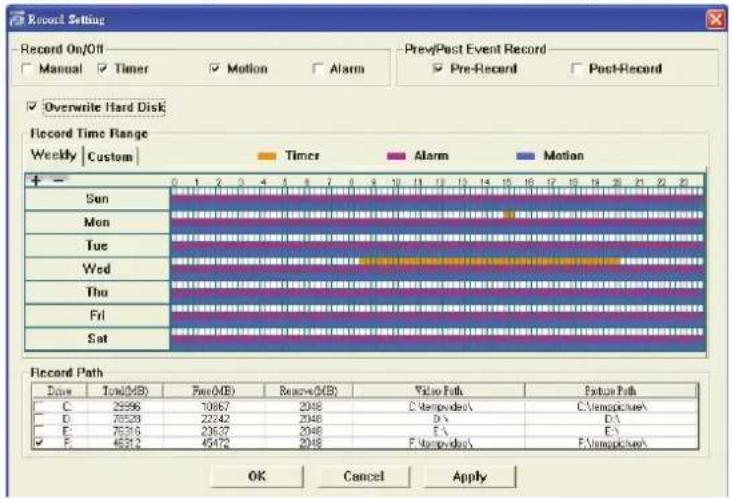Uncheck the drive F row checkbox
Image resolution: width=732 pixels, height=499 pixels.
point(39,442)
